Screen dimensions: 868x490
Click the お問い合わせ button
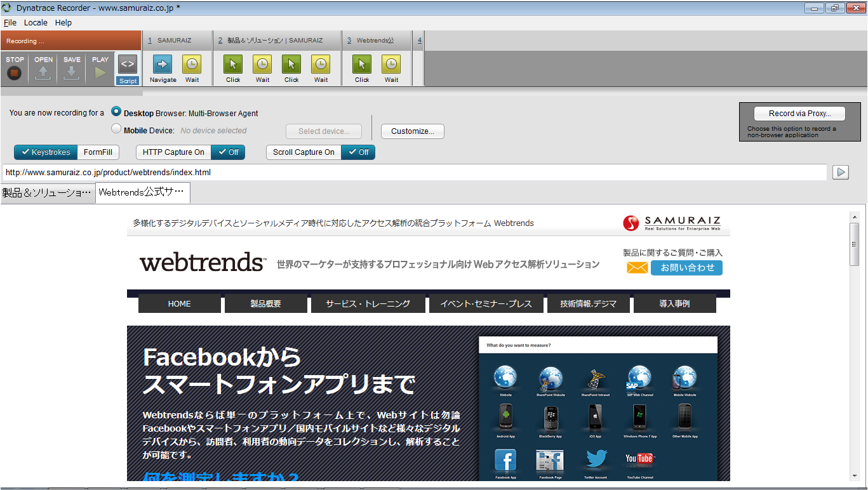click(686, 268)
